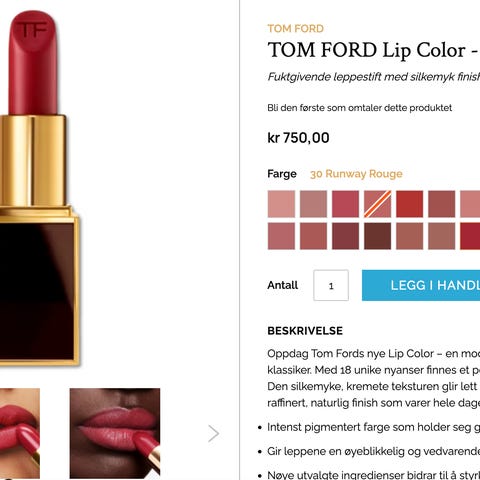Viewport: 480px width, 480px height.
Task: Select the second top-row mauve swatch
Action: [313, 204]
